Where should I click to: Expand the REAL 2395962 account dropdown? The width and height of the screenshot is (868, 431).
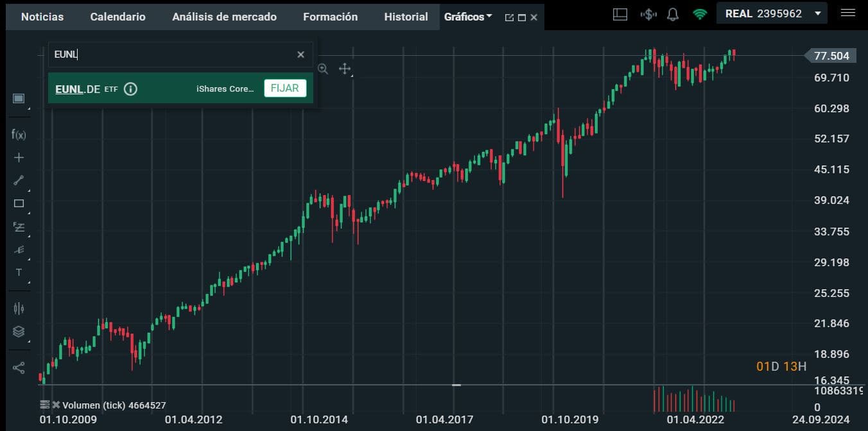pyautogui.click(x=817, y=13)
